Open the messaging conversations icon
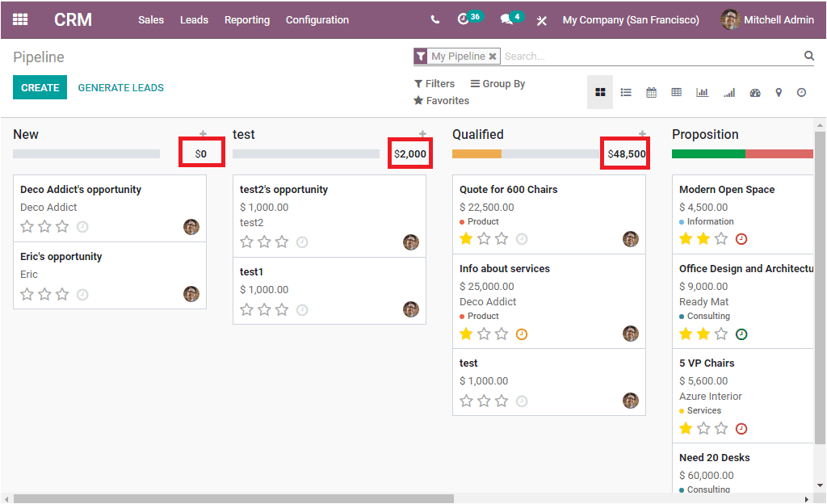Image resolution: width=827 pixels, height=504 pixels. pos(505,19)
